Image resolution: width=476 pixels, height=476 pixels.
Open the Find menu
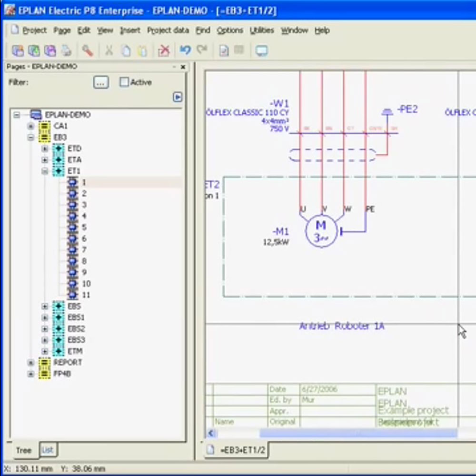(x=203, y=30)
